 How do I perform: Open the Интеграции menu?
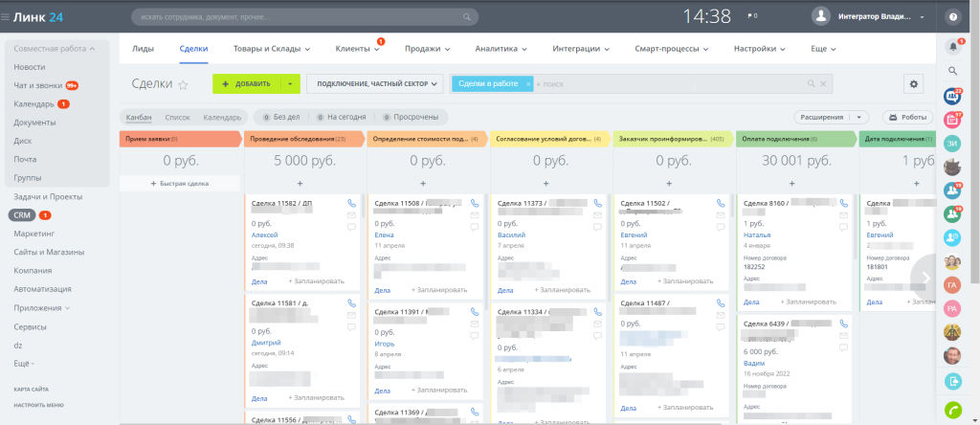pyautogui.click(x=581, y=49)
